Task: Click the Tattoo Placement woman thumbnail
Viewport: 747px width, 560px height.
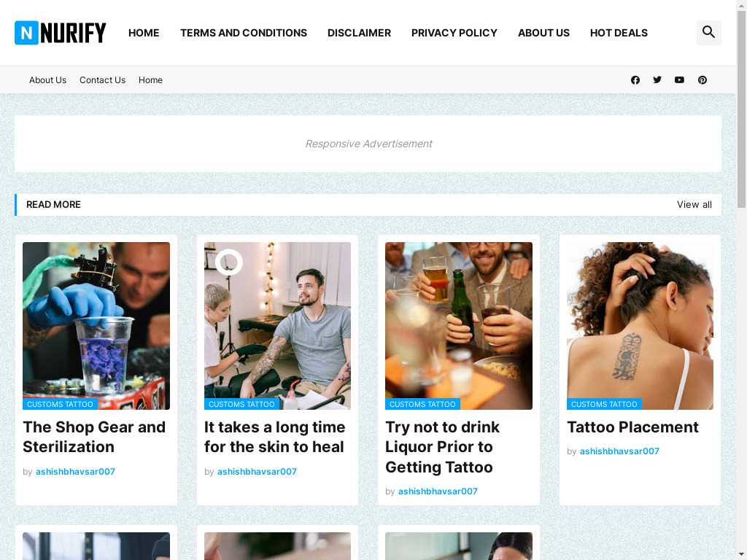Action: point(640,326)
